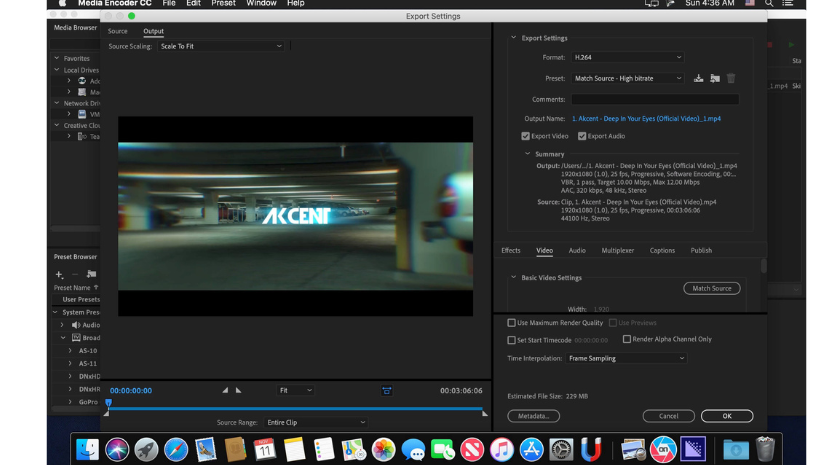Click the Set In Point marker icon
Viewport: 827px width, 465px height.
click(x=225, y=390)
